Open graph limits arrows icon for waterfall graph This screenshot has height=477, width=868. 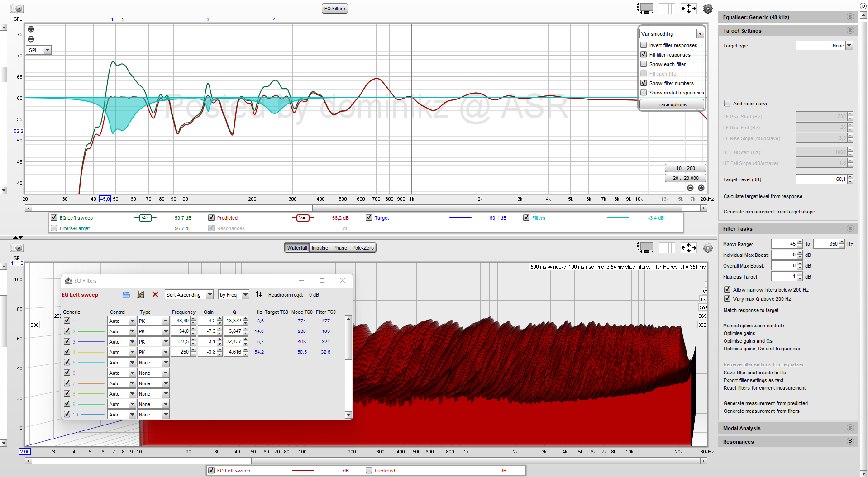[x=688, y=247]
